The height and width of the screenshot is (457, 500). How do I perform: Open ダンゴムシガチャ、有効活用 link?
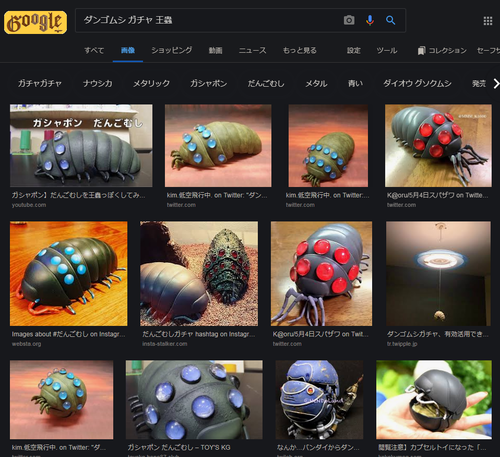[438, 334]
